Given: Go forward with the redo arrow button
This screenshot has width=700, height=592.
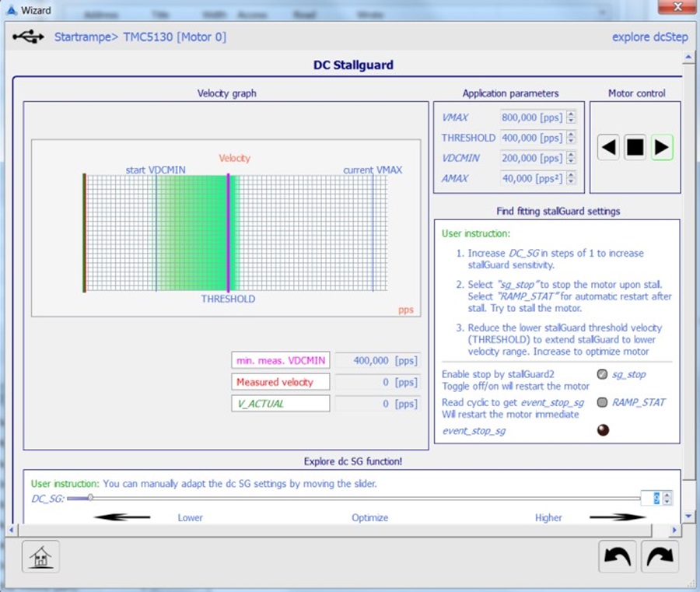Looking at the screenshot, I should [660, 556].
